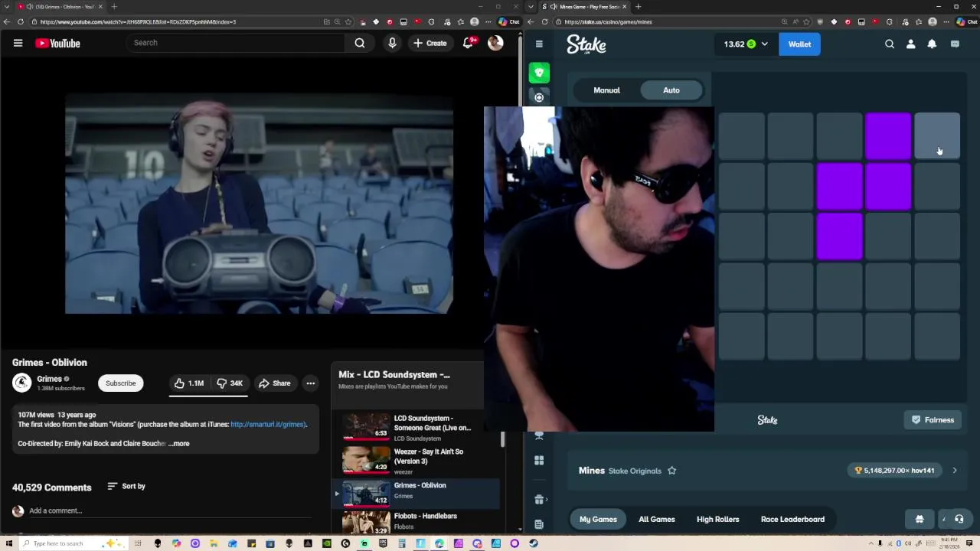Open the Stake sidebar document icon
The width and height of the screenshot is (980, 551).
click(x=539, y=524)
